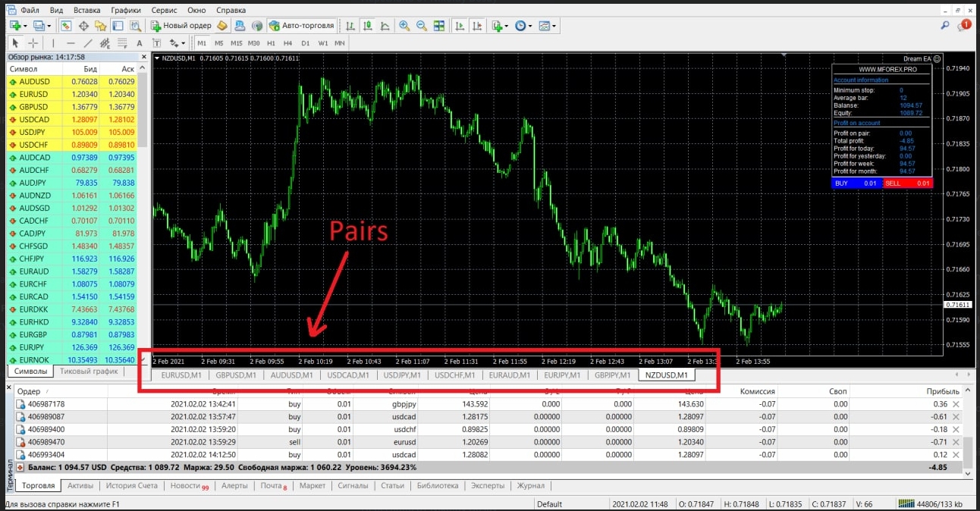The image size is (980, 511).
Task: Close order 406987178 using its X
Action: tap(955, 404)
